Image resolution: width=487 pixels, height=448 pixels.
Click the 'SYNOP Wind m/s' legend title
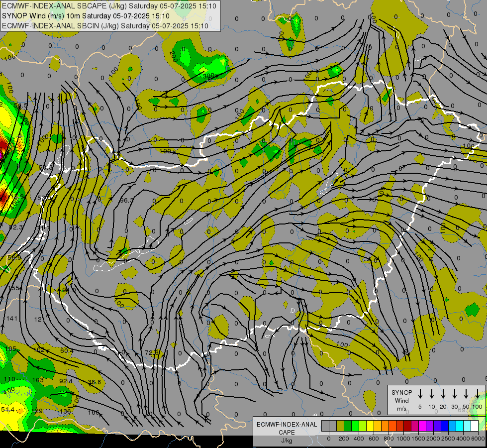pos(401,401)
